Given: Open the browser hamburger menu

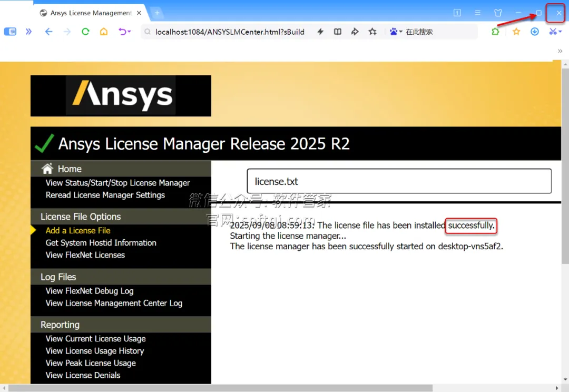Looking at the screenshot, I should click(477, 13).
